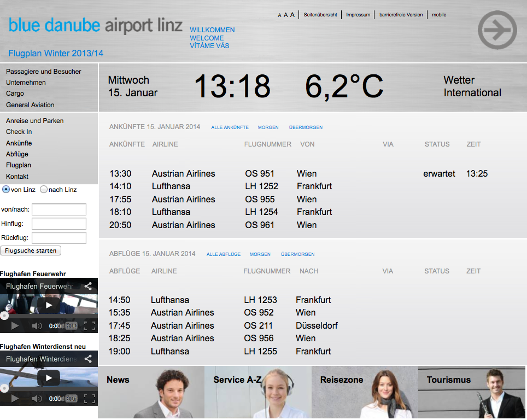
Task: Show Alle Ankünfte list
Action: coord(230,127)
